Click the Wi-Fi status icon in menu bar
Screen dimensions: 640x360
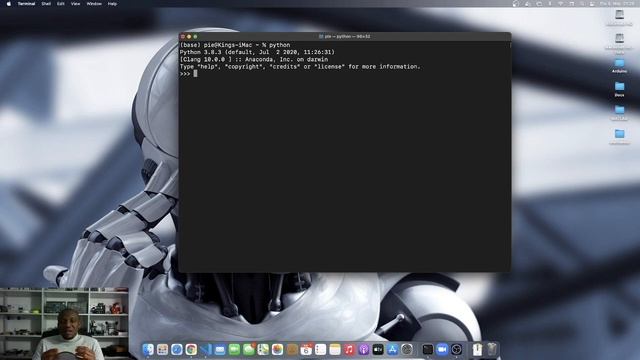click(561, 4)
